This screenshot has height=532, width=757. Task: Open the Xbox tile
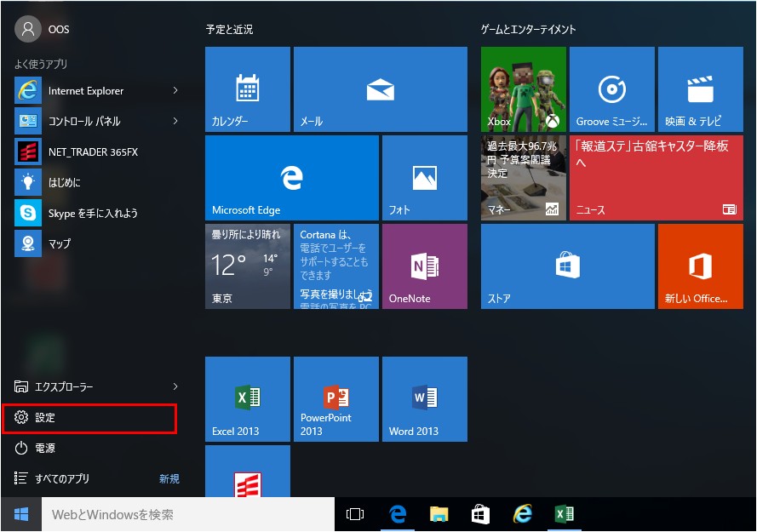(x=524, y=89)
